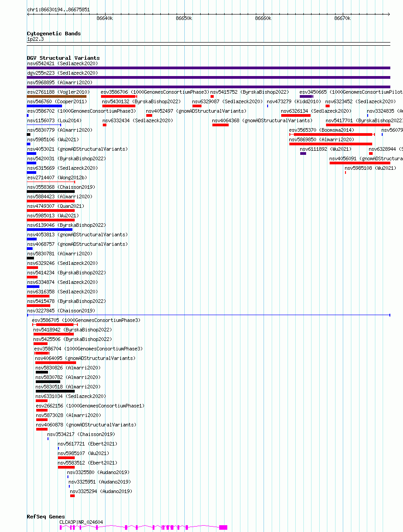Viewport: 403px width, 532px height.
Task: Open CLCA3P|NR_024604 RefSeq gene label
Action: 81,522
